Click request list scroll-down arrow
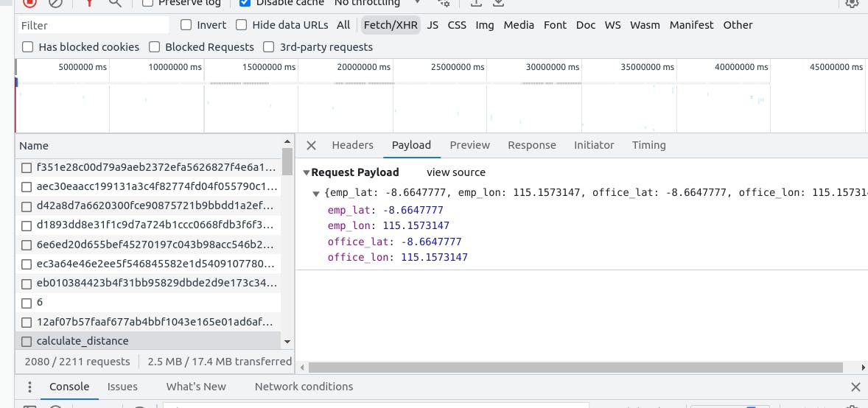 287,342
